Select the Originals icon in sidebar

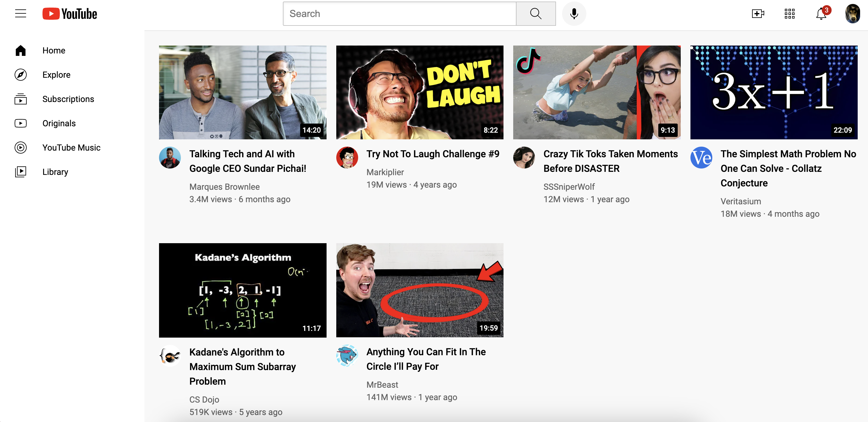click(x=21, y=123)
